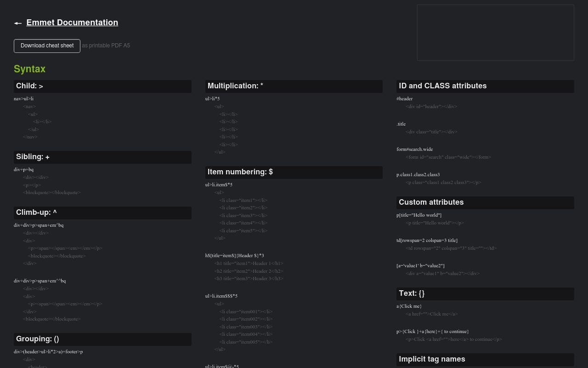This screenshot has width=588, height=368.
Task: Open the Emmet Documentation link
Action: click(72, 23)
